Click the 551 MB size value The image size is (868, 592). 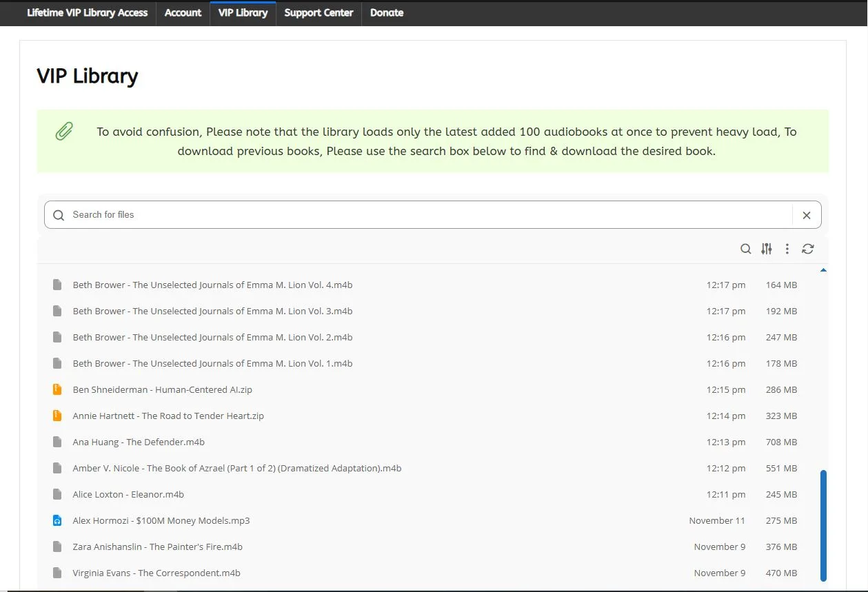[781, 468]
